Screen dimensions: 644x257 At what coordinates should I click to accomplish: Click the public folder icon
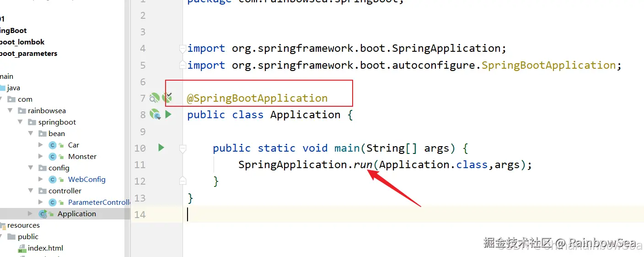click(x=11, y=237)
